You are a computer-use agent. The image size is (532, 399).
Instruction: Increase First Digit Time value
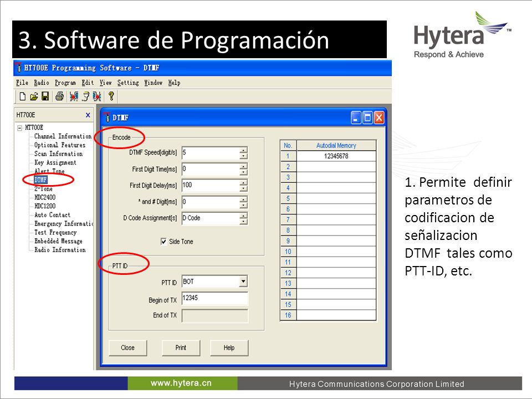tap(243, 166)
